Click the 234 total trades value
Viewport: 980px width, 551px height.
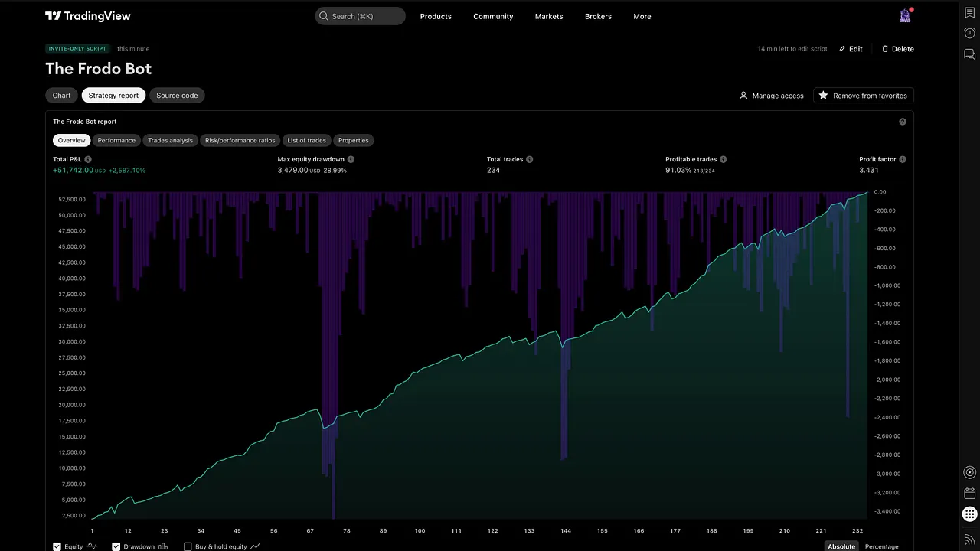[x=493, y=170]
